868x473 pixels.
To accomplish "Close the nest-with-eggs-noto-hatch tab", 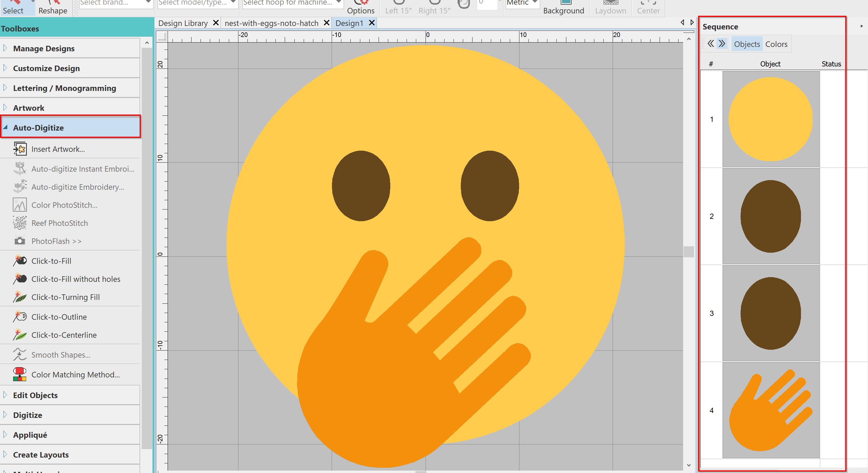I will tap(326, 23).
